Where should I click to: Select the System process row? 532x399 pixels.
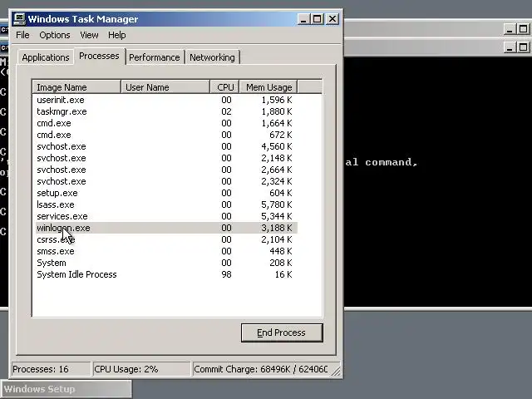coord(165,263)
